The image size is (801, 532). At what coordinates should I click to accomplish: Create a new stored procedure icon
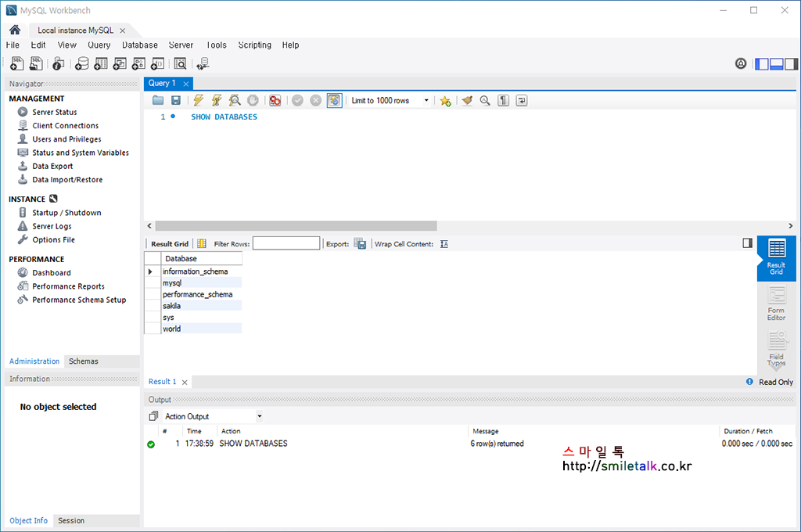138,63
